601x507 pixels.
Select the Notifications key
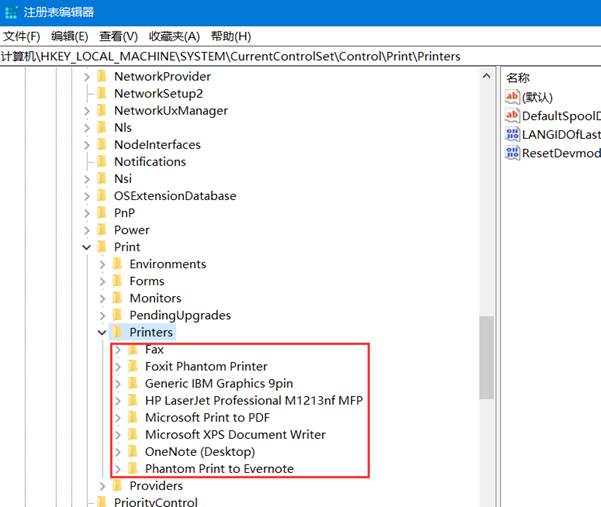tap(150, 162)
